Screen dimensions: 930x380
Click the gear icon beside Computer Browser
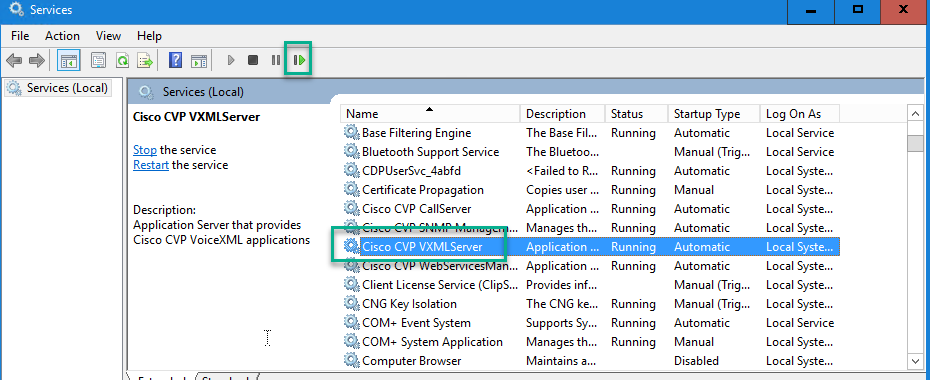352,360
